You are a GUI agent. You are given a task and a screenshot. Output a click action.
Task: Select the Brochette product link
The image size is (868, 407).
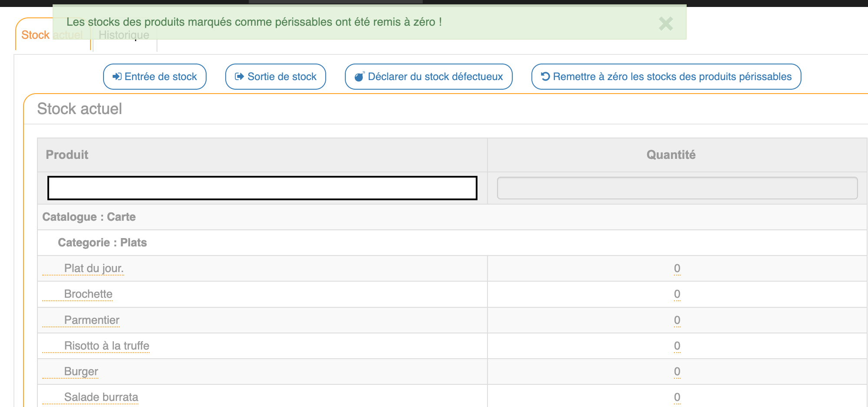click(x=88, y=294)
